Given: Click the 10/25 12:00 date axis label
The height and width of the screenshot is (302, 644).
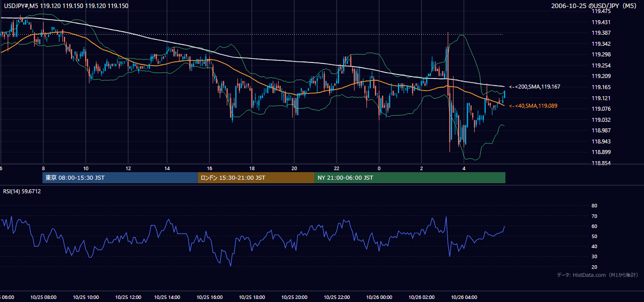Looking at the screenshot, I should pos(127,297).
